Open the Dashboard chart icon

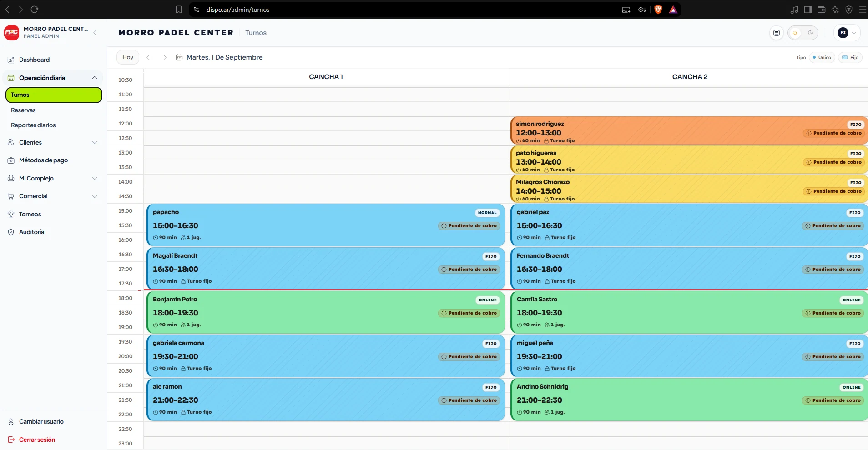click(11, 60)
